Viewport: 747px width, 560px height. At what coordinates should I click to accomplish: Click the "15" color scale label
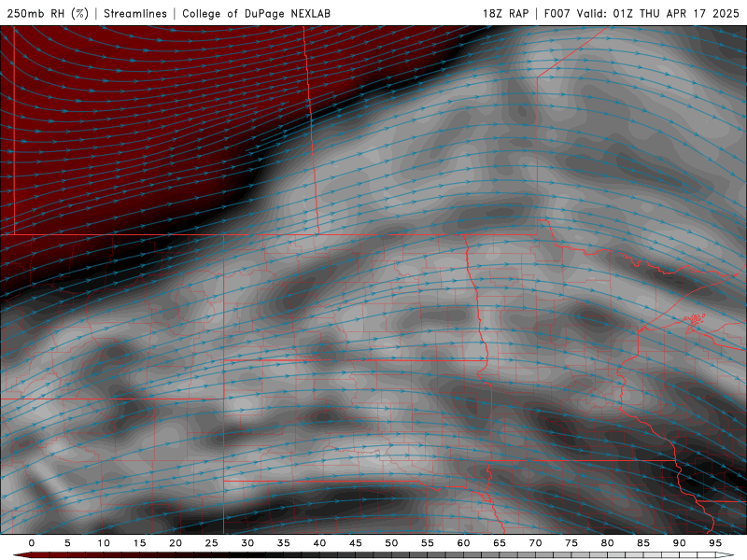[139, 543]
